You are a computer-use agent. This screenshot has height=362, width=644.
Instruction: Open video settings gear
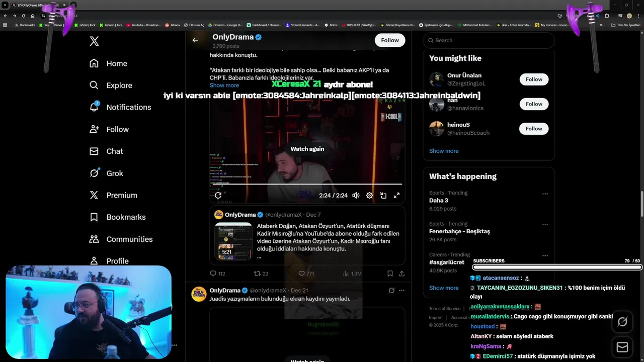coord(369,196)
